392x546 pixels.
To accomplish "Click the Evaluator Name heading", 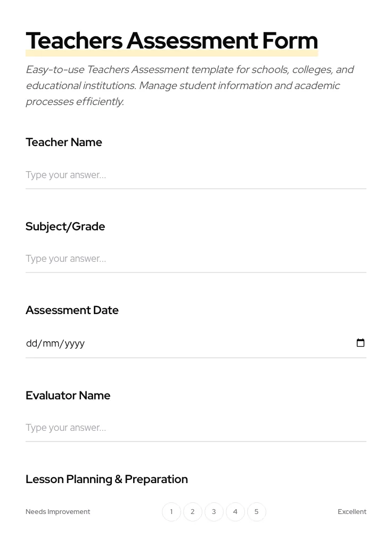I will [68, 395].
